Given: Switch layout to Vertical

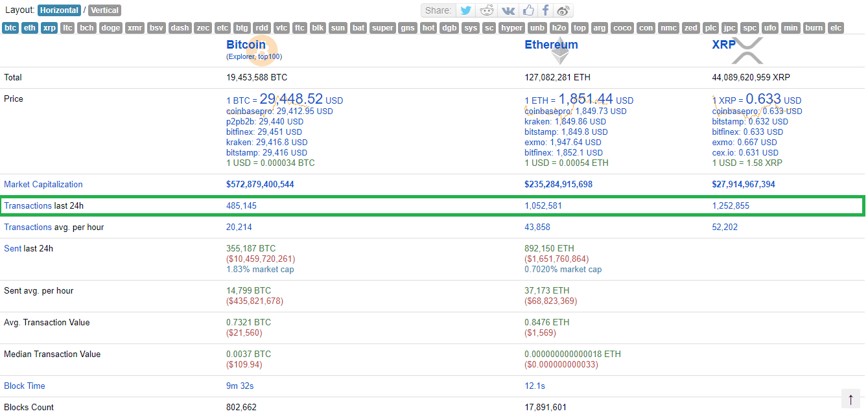Looking at the screenshot, I should click(x=105, y=10).
